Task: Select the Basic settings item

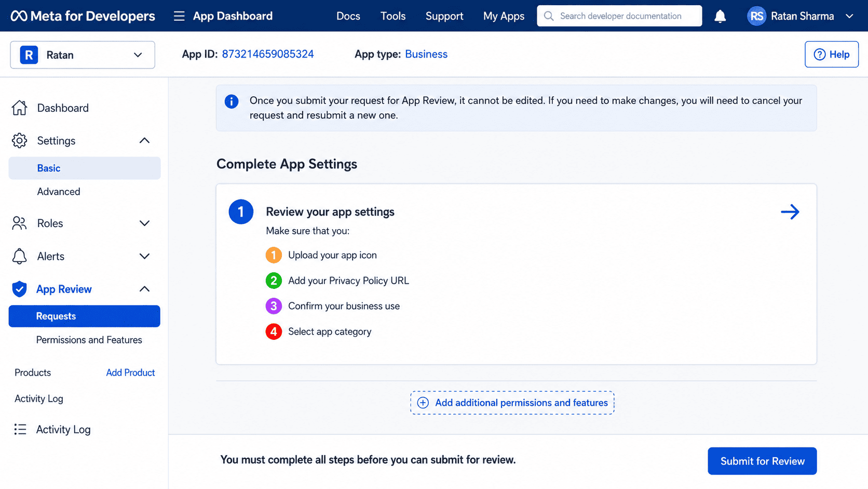Action: tap(85, 168)
